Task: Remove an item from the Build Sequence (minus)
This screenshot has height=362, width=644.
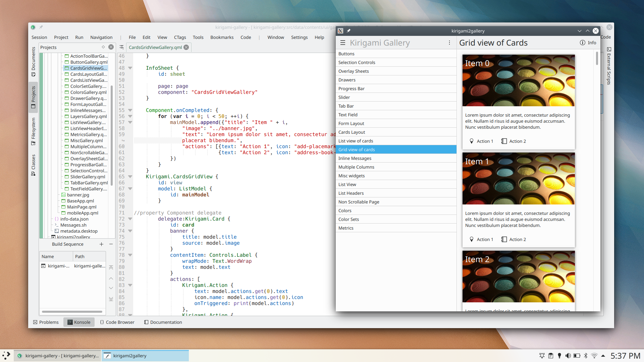Action: (x=111, y=244)
